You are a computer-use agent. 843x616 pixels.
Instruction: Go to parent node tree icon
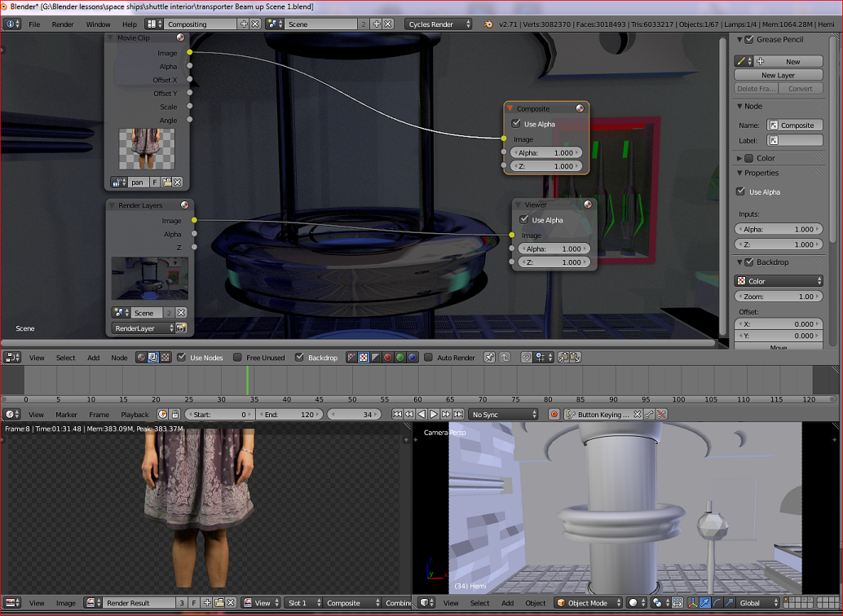pos(505,358)
